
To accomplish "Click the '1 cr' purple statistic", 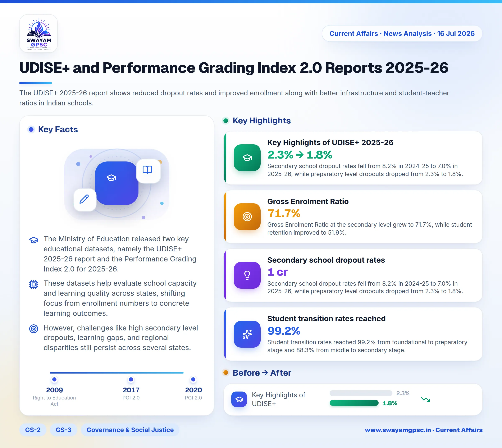I will pyautogui.click(x=278, y=272).
